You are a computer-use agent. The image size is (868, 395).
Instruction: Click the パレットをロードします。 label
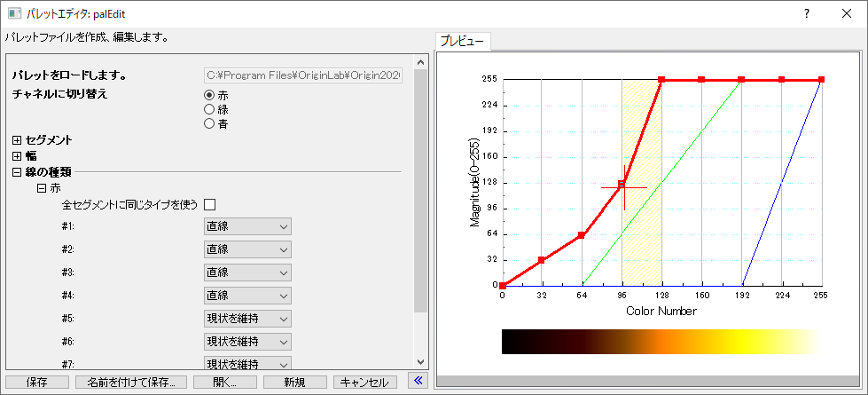coord(70,75)
